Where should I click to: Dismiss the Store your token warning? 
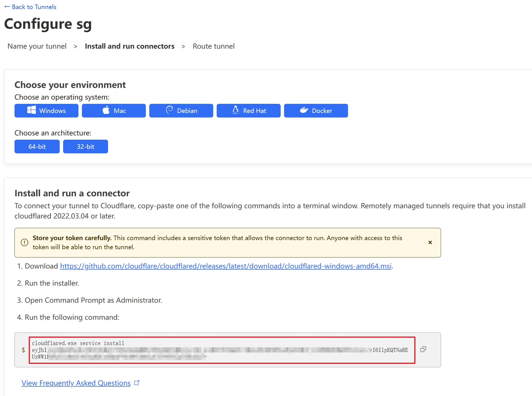pyautogui.click(x=430, y=242)
